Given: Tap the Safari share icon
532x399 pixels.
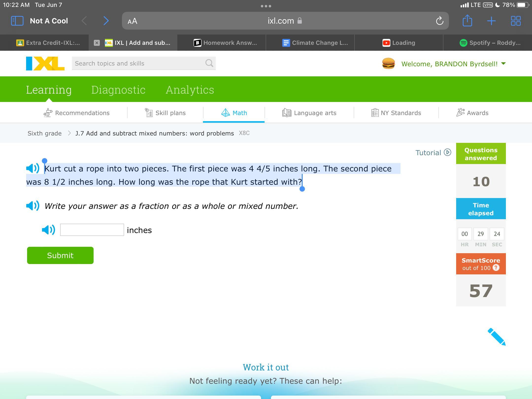Looking at the screenshot, I should (x=467, y=21).
